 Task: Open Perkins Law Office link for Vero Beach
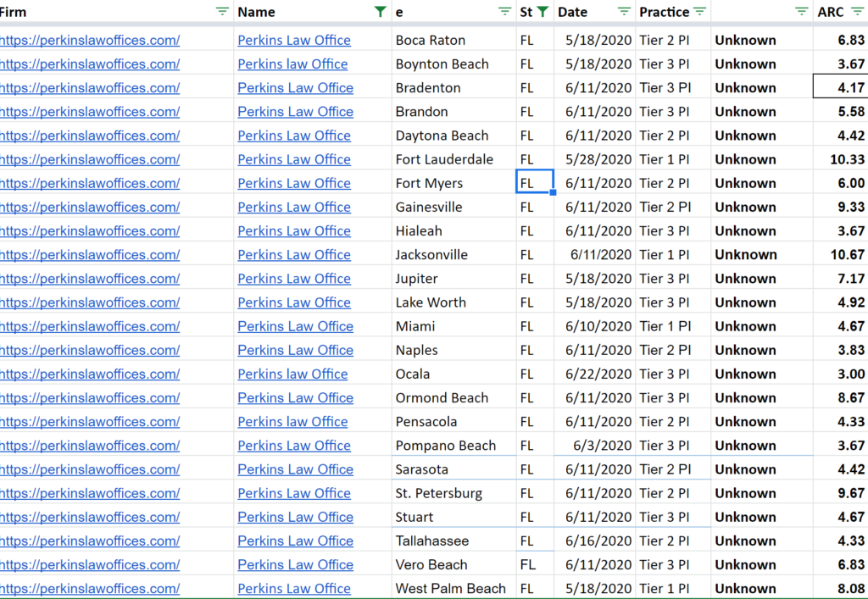point(296,565)
